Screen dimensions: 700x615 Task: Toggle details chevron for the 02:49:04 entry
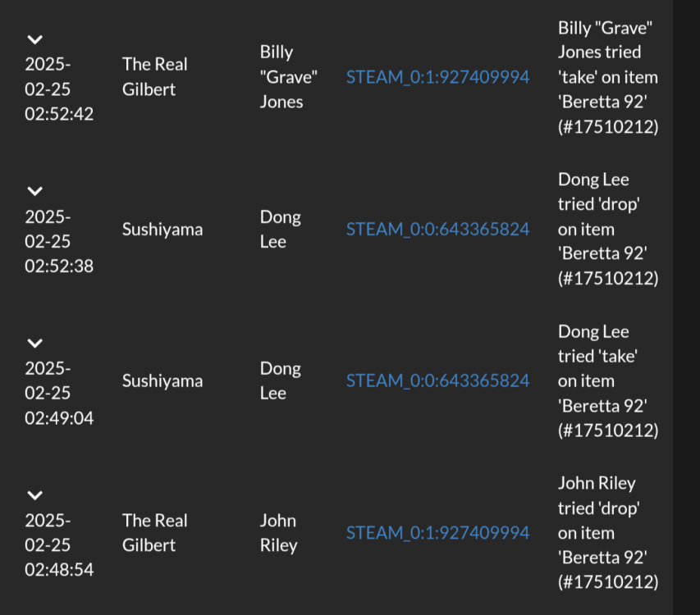pyautogui.click(x=34, y=343)
